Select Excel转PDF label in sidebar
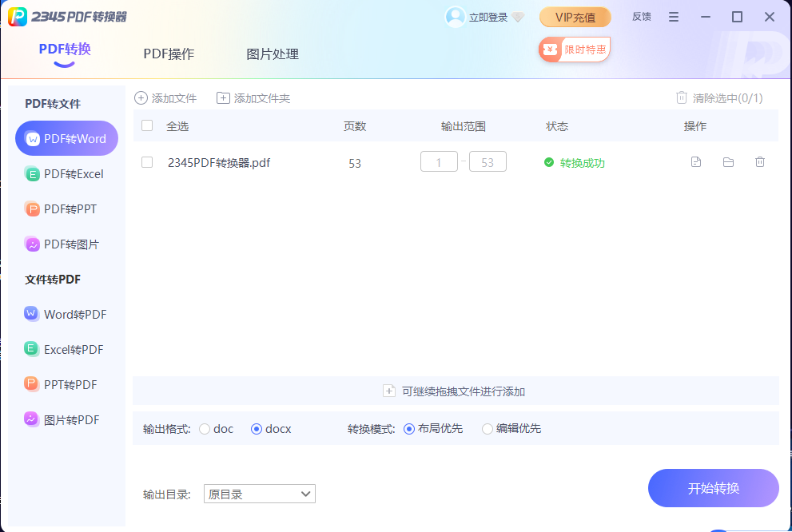792x532 pixels. point(74,349)
